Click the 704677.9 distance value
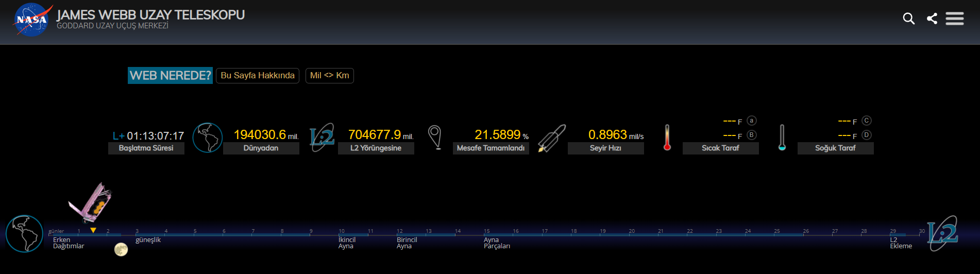The image size is (980, 274). point(375,135)
